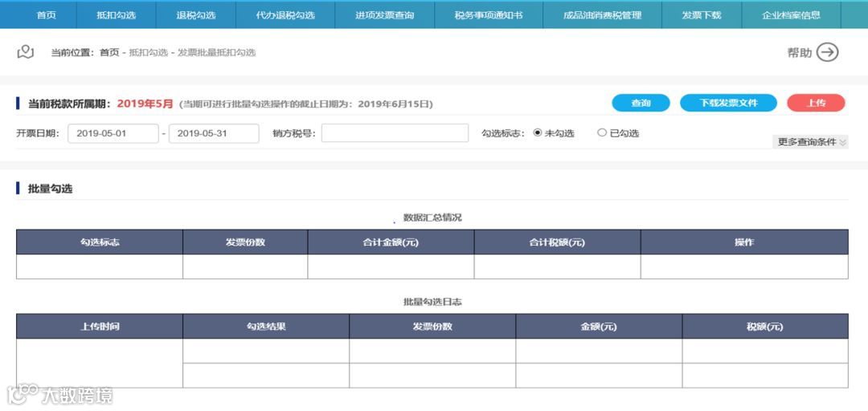Open the 抵扣勾选 menu tab
Image resolution: width=868 pixels, height=411 pixels.
tap(117, 15)
